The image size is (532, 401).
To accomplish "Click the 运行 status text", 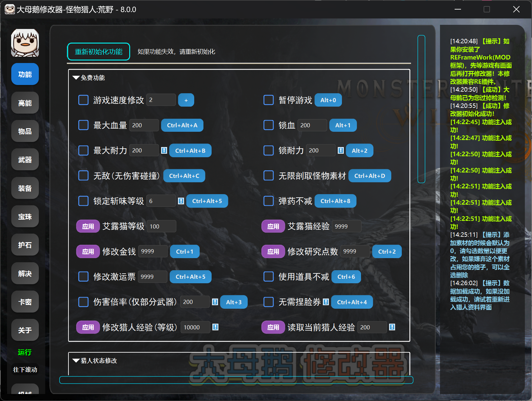I will 25,352.
